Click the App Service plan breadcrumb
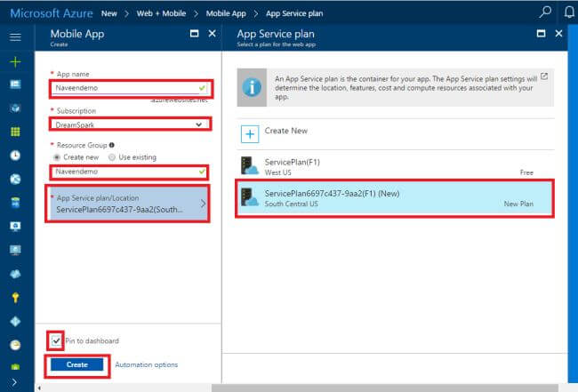578x392 pixels. coord(294,13)
